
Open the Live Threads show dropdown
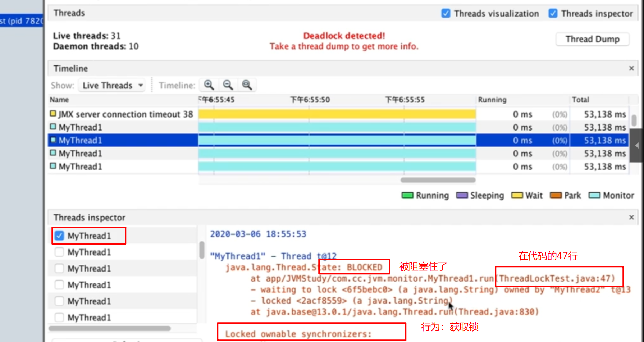tap(112, 85)
